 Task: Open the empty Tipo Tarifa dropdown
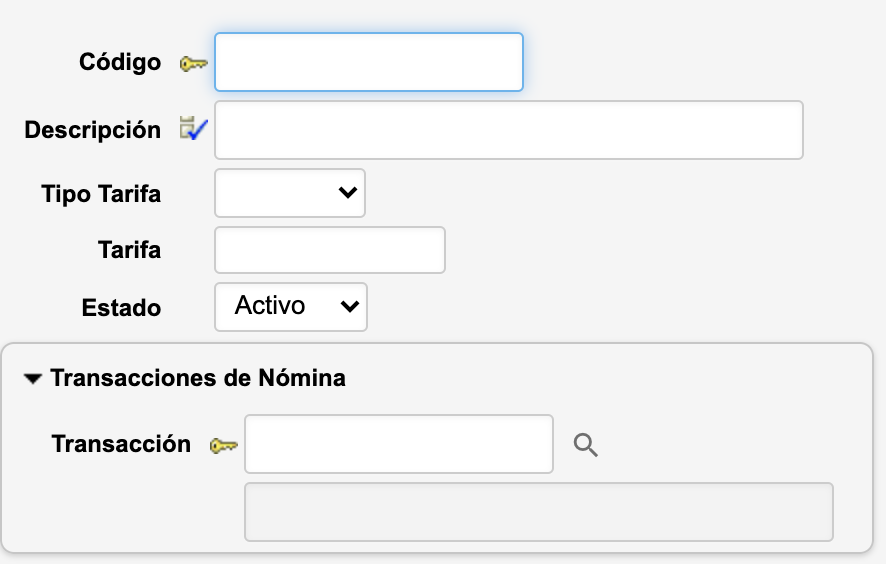290,193
